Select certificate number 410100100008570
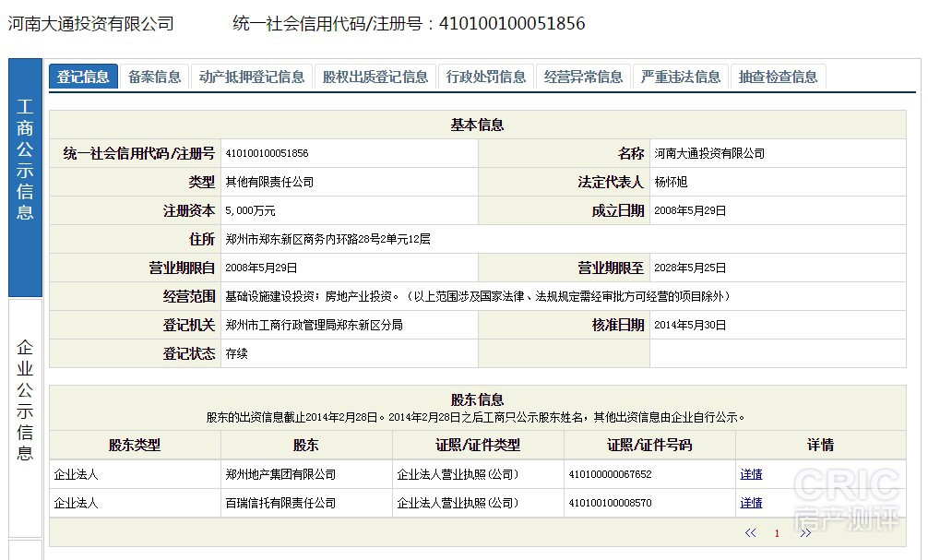Image resolution: width=928 pixels, height=560 pixels. coord(610,503)
